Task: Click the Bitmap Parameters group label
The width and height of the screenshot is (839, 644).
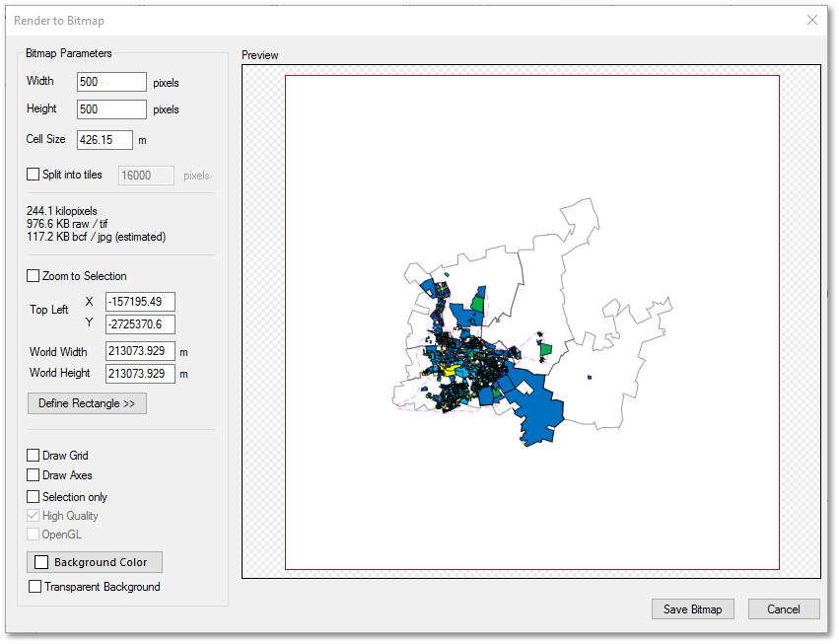Action: coord(68,53)
